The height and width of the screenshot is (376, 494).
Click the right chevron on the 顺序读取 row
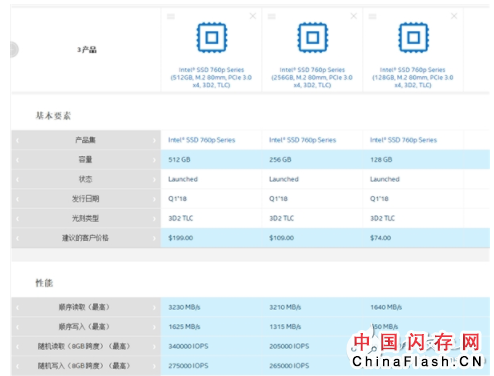pos(154,307)
